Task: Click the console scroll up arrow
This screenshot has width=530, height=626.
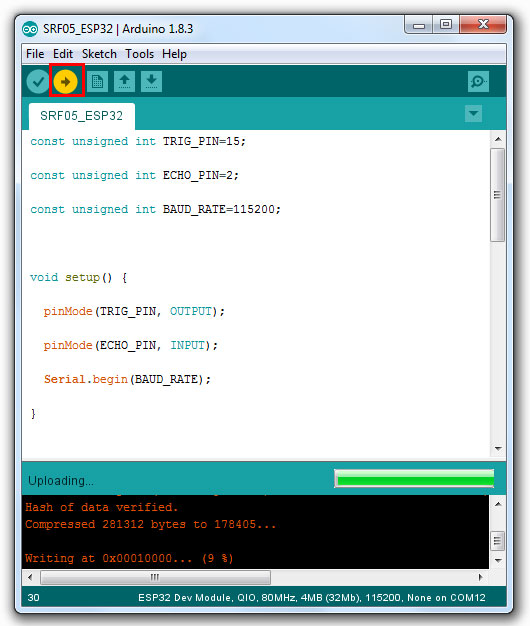Action: point(498,504)
